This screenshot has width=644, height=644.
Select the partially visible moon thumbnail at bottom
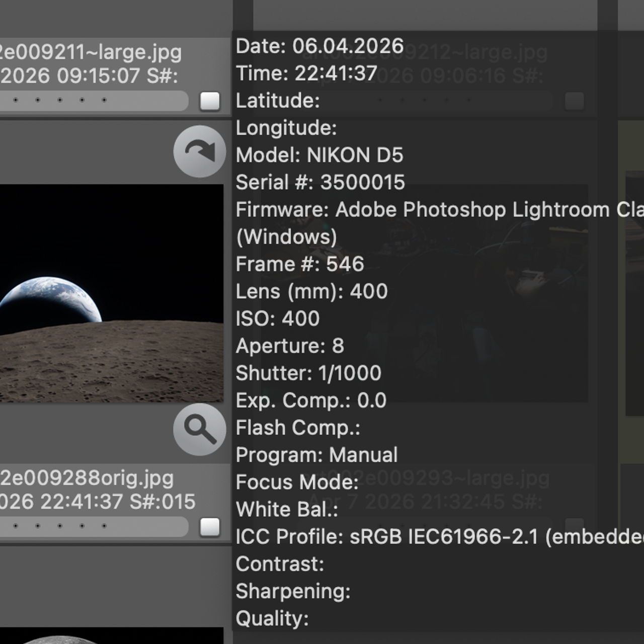[x=111, y=636]
